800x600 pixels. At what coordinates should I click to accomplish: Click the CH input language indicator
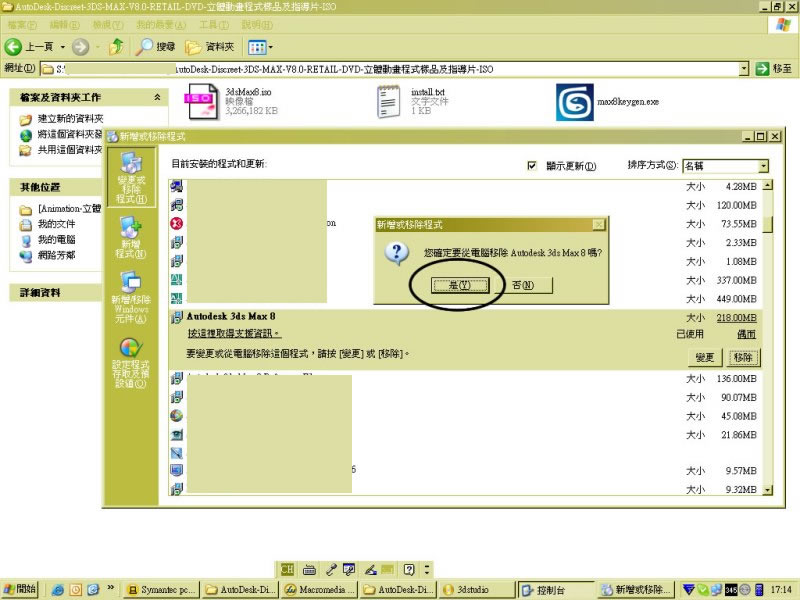(x=287, y=569)
